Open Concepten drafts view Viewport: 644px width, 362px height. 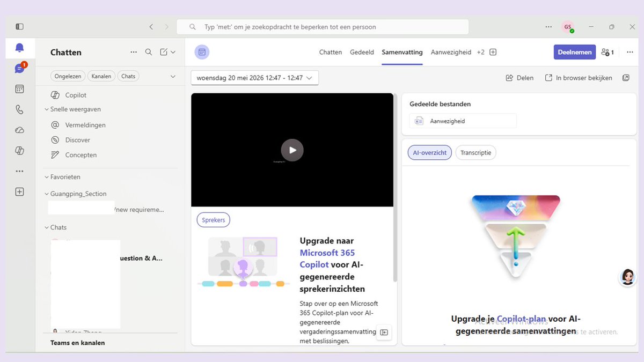click(x=80, y=155)
